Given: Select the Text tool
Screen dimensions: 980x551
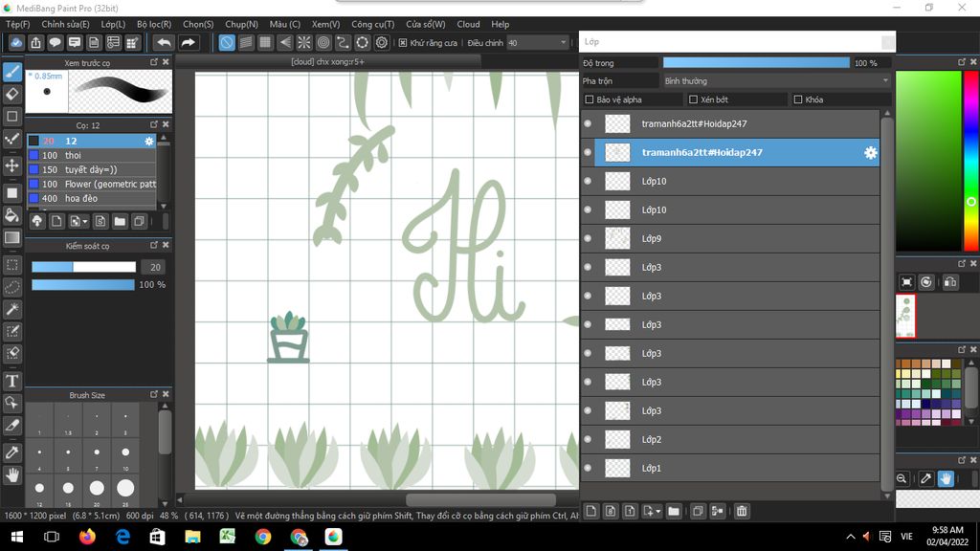Looking at the screenshot, I should click(11, 381).
